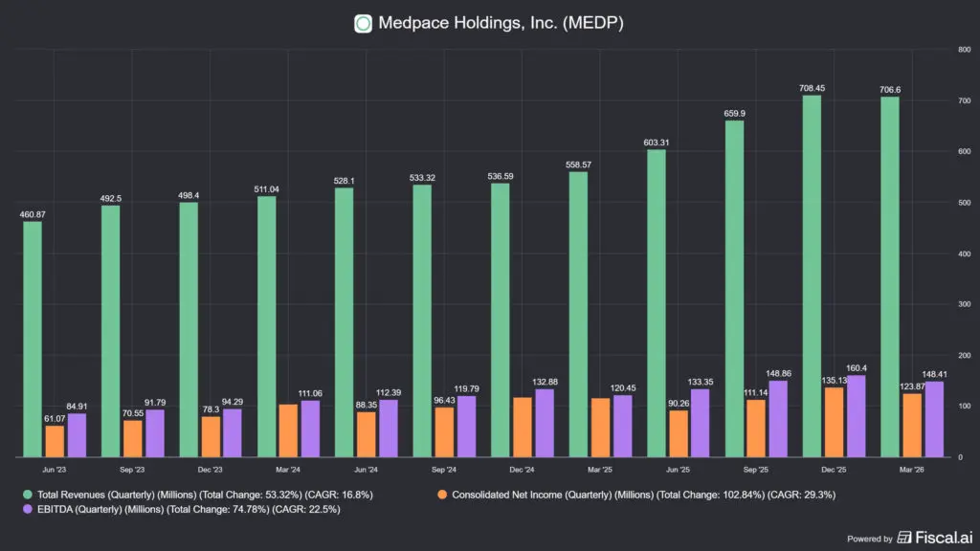Toggle Total Revenues green legend dot
This screenshot has height=551, width=980.
coord(28,495)
